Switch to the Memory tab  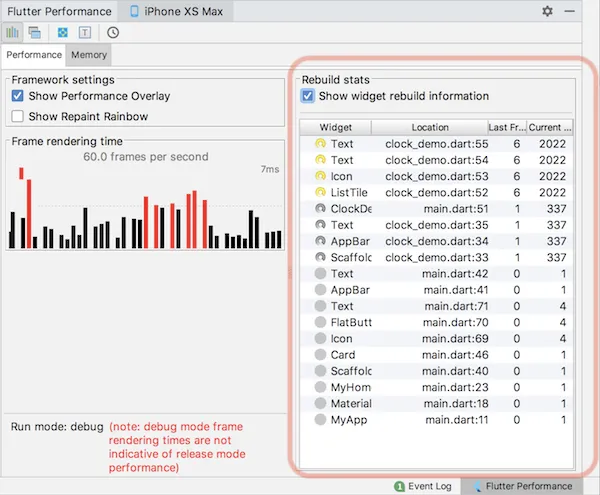[89, 55]
